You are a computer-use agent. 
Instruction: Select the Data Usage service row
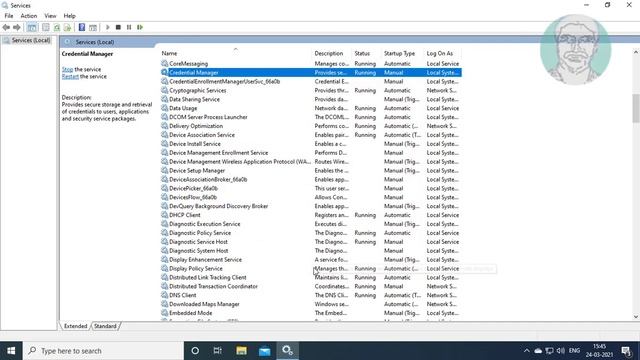[311, 108]
